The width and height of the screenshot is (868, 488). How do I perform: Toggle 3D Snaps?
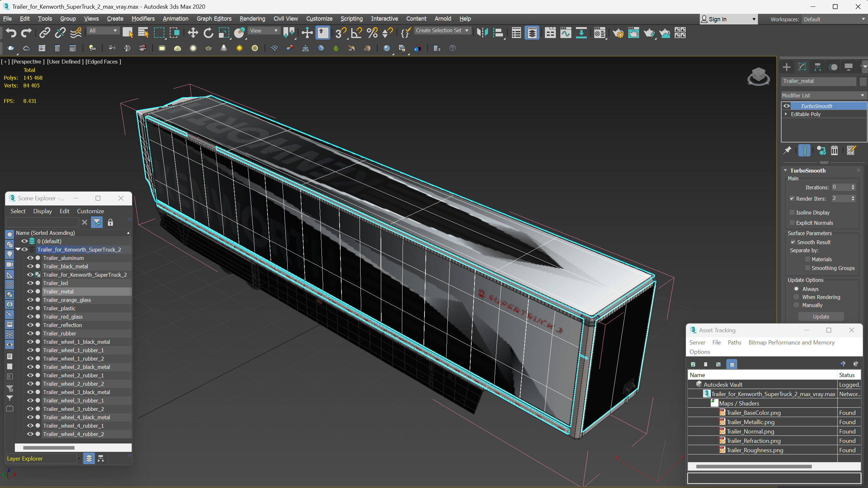341,33
